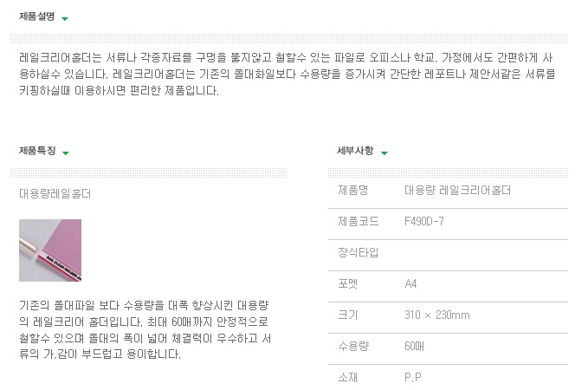Image resolution: width=588 pixels, height=390 pixels.
Task: Click the feature description paragraph below thumbnail
Action: point(145,329)
